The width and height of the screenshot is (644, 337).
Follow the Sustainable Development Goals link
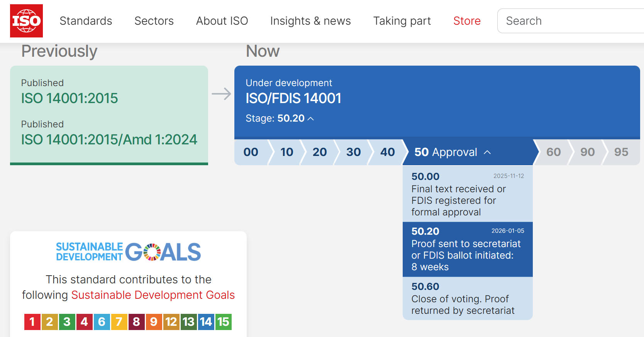point(153,295)
